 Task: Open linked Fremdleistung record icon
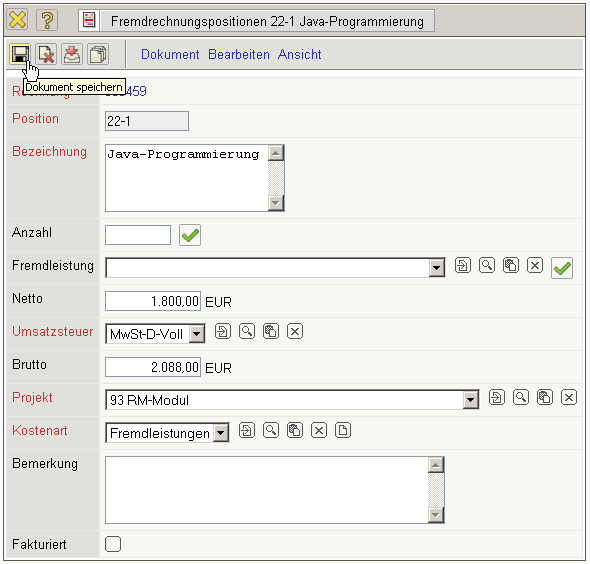click(x=463, y=265)
